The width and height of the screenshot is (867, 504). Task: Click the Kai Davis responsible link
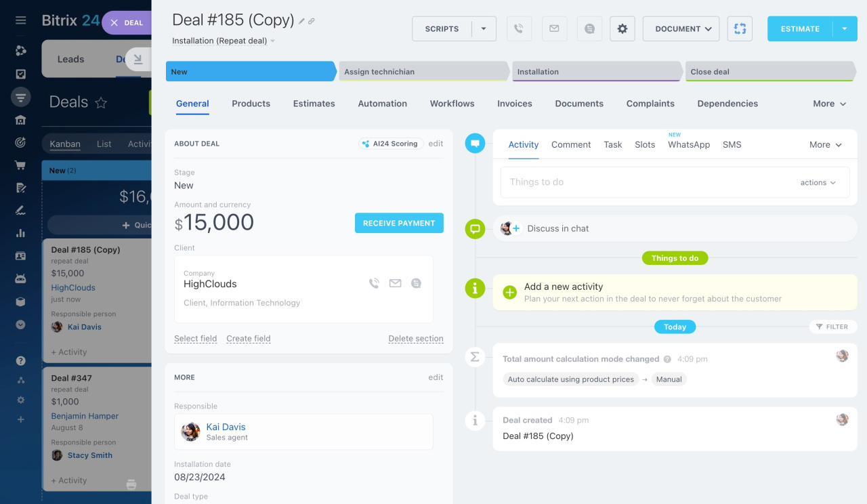click(226, 427)
